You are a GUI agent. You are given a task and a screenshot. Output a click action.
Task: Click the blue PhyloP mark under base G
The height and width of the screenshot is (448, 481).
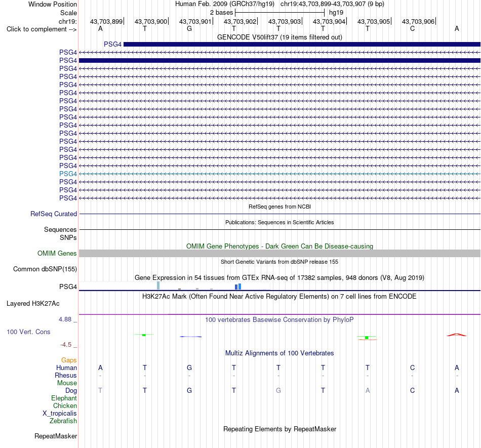click(190, 337)
